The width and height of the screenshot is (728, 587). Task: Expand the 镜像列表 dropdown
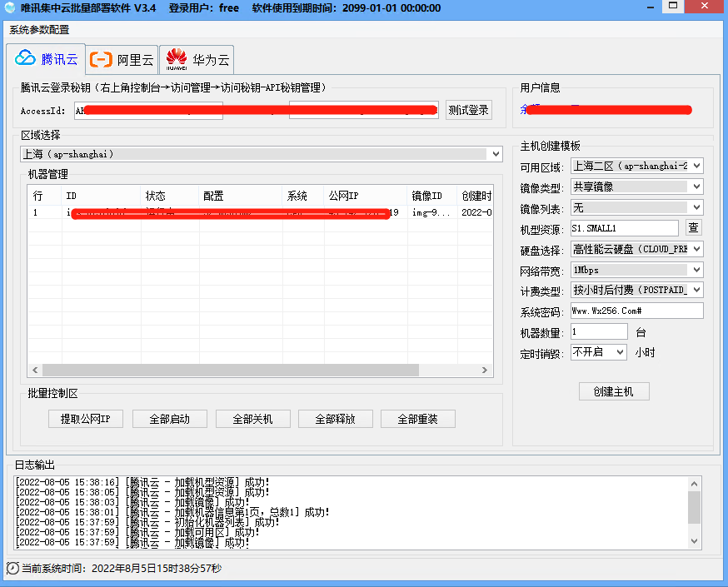(x=636, y=207)
